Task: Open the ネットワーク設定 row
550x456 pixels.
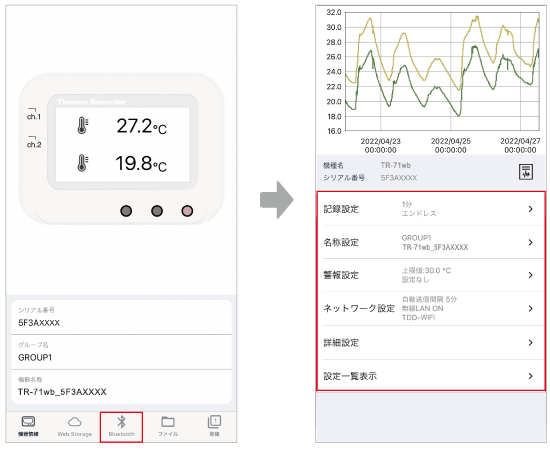Action: click(x=431, y=308)
